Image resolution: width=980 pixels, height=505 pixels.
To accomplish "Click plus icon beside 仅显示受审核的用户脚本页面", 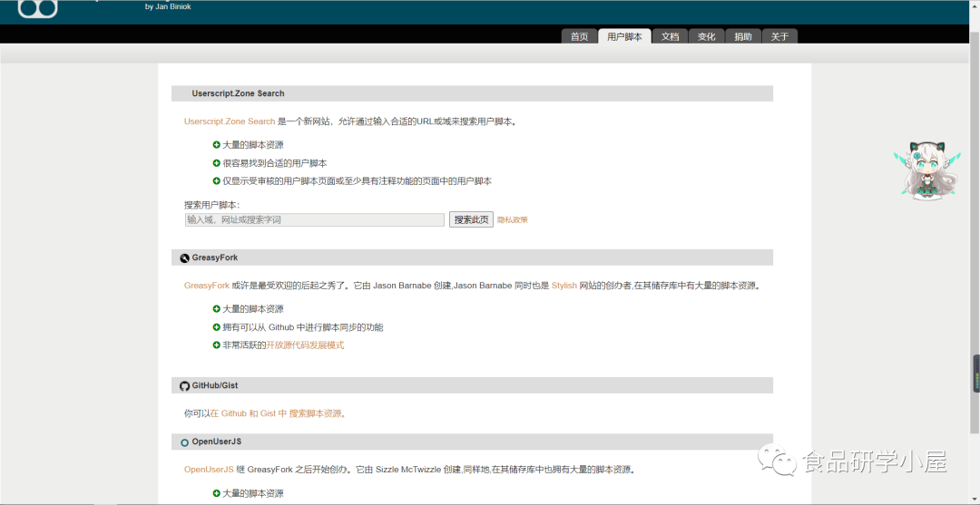I will coord(216,181).
